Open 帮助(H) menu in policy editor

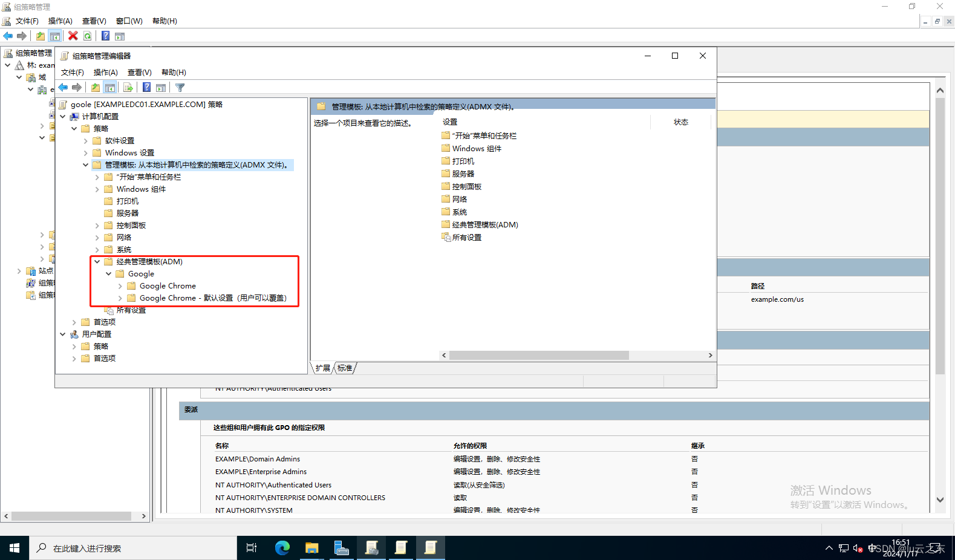(174, 73)
